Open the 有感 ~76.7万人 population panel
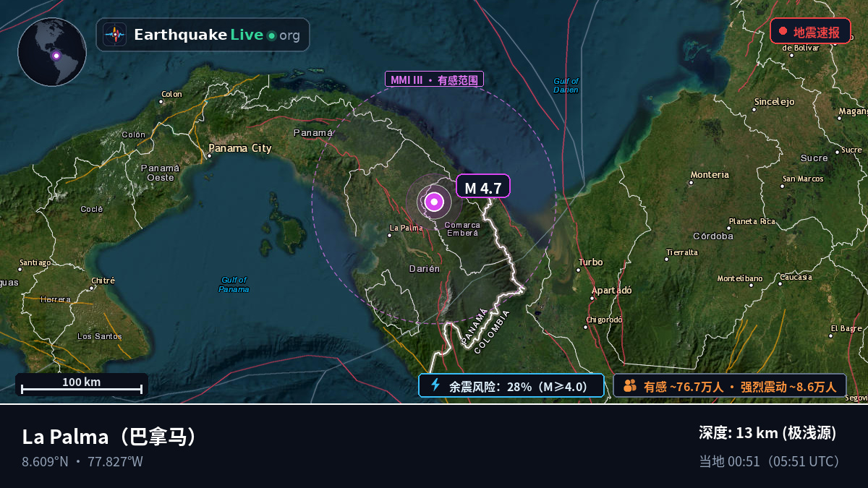This screenshot has width=868, height=488. tap(729, 385)
